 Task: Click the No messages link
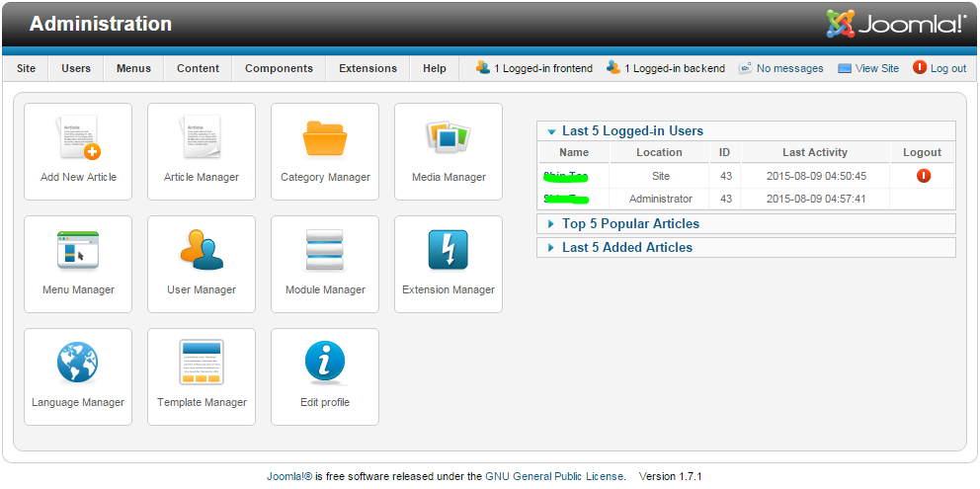coord(790,69)
